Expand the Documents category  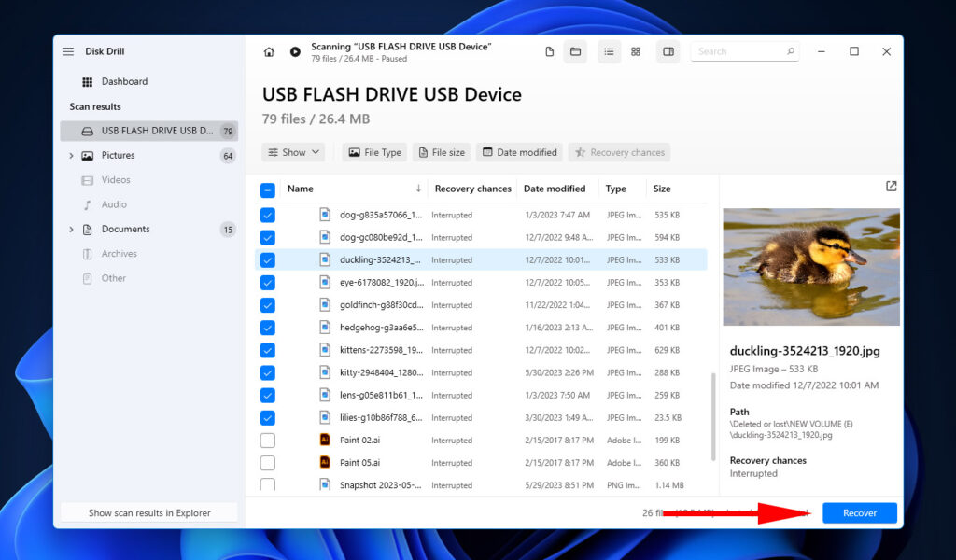coord(73,229)
